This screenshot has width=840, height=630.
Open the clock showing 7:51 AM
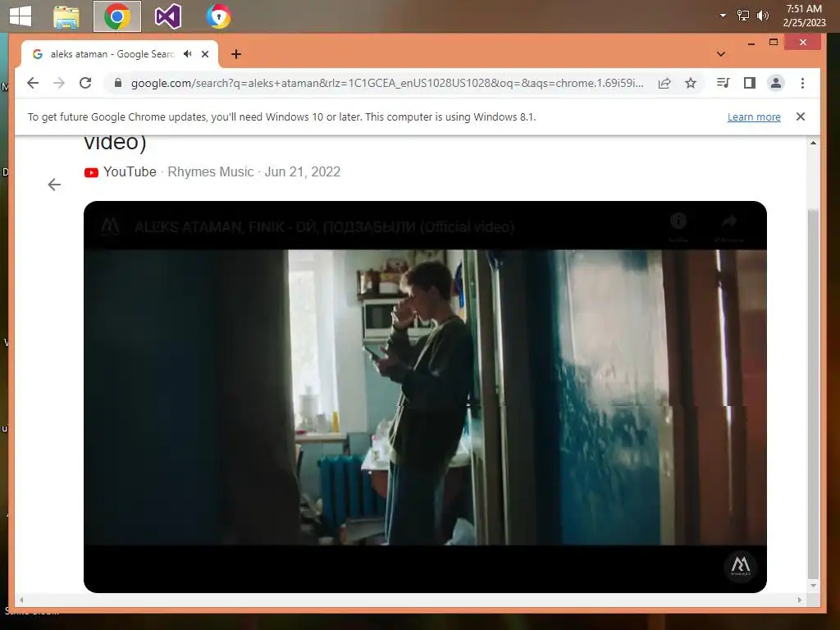pyautogui.click(x=804, y=16)
